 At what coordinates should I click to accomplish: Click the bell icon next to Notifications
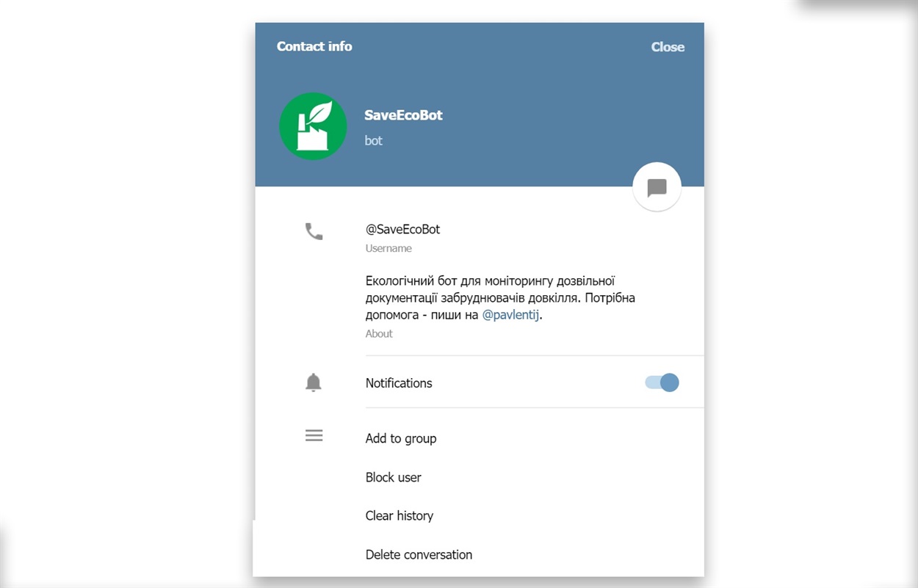click(314, 382)
